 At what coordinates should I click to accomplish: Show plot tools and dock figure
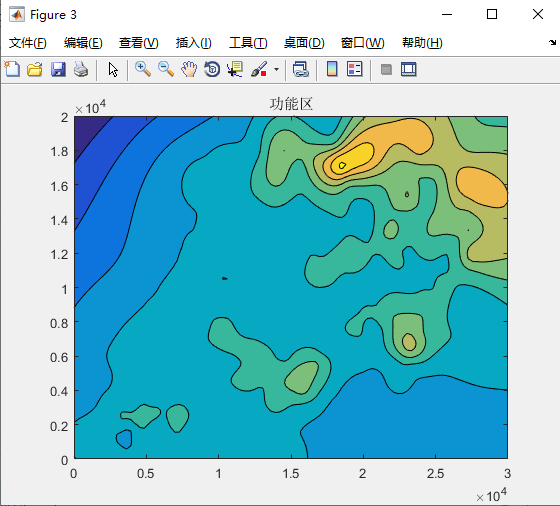409,69
